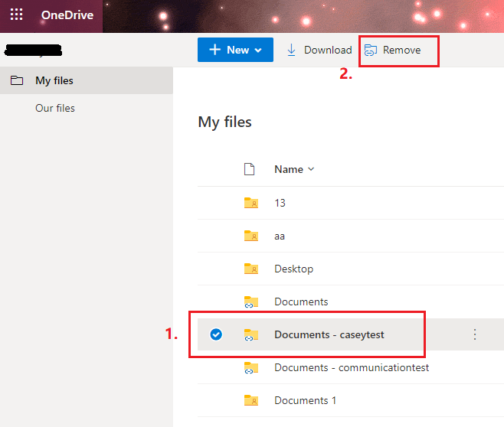Click the Desktop folder icon

(x=251, y=269)
